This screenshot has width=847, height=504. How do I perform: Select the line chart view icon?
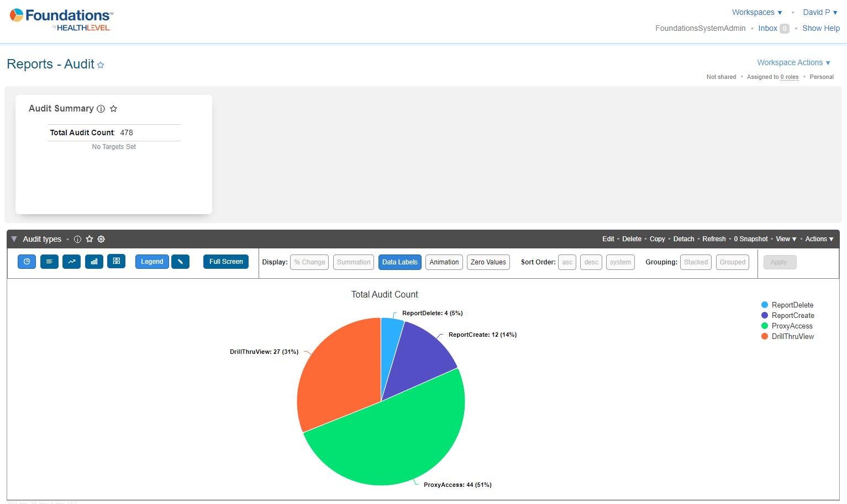coord(71,262)
